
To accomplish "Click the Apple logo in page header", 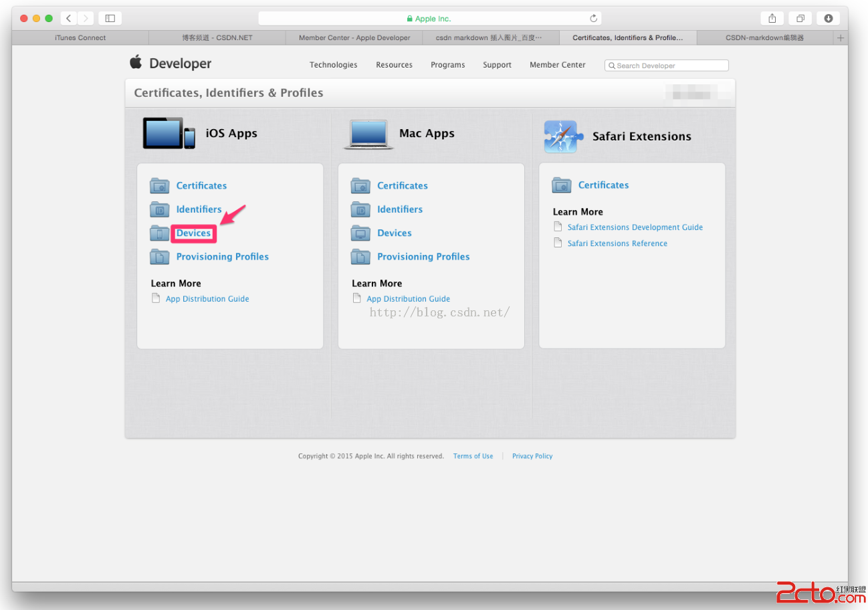I will (x=136, y=63).
